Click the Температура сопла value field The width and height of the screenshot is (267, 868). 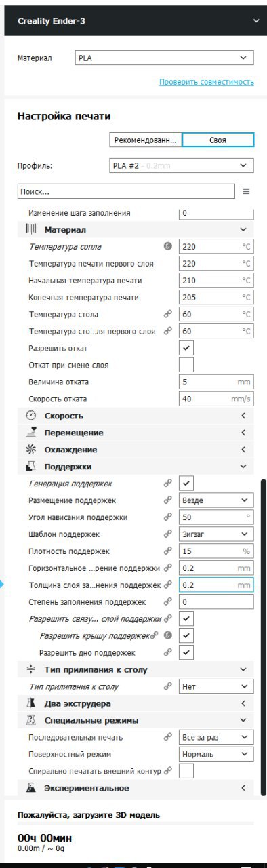(x=216, y=246)
